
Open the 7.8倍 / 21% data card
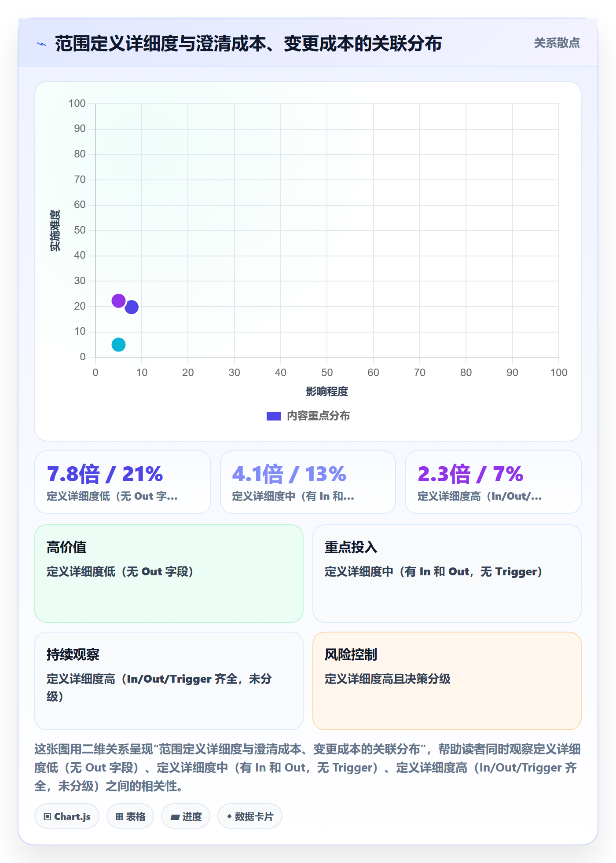tap(123, 482)
